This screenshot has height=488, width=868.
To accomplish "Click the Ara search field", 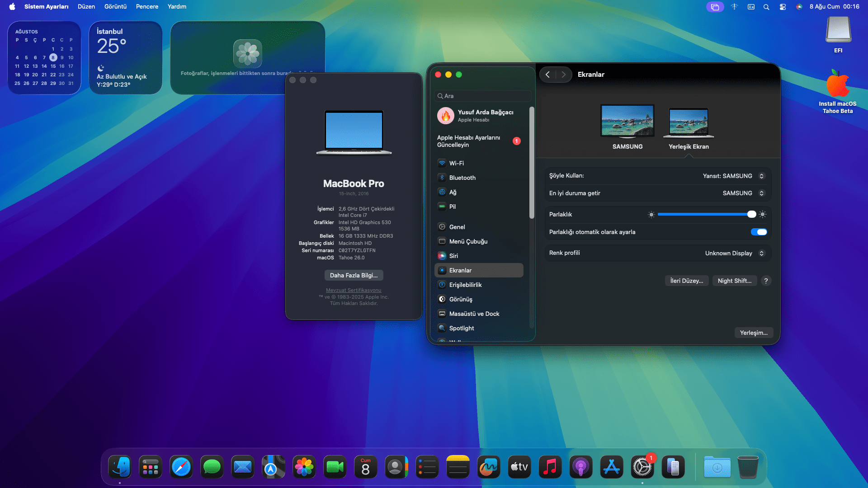I will tap(483, 96).
